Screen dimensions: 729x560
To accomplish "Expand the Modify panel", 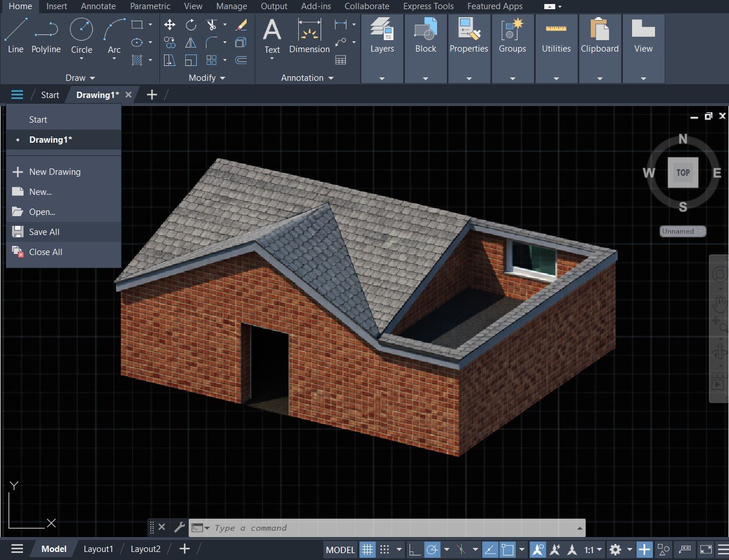I will point(206,78).
